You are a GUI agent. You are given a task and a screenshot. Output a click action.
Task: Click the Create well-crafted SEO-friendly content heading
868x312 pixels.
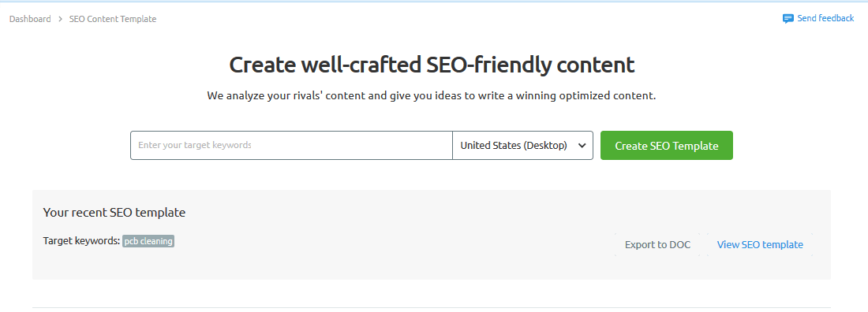[432, 65]
